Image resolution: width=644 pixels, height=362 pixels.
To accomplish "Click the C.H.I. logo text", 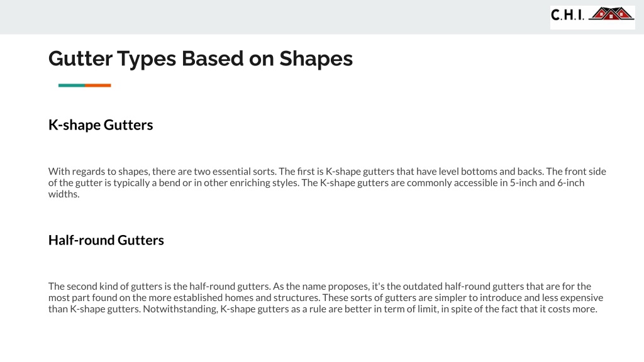I will pos(567,15).
